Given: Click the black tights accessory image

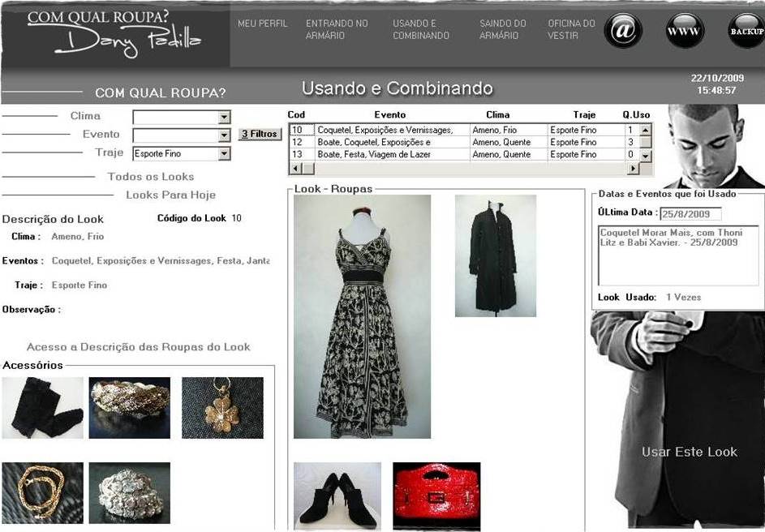Looking at the screenshot, I should pos(42,408).
